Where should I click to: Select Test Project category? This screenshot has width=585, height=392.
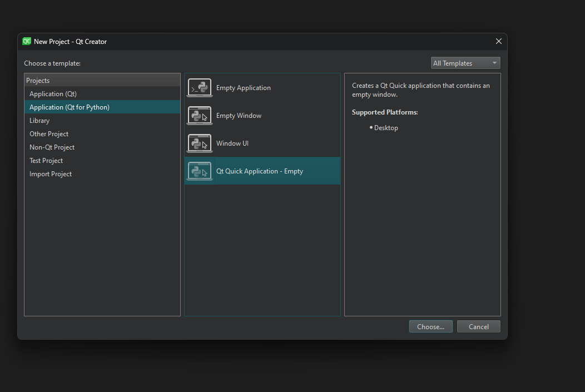(102, 161)
